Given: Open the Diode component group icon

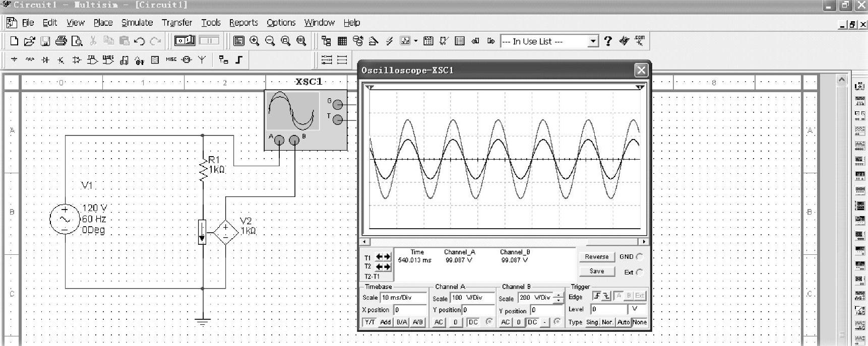Looking at the screenshot, I should tap(45, 60).
